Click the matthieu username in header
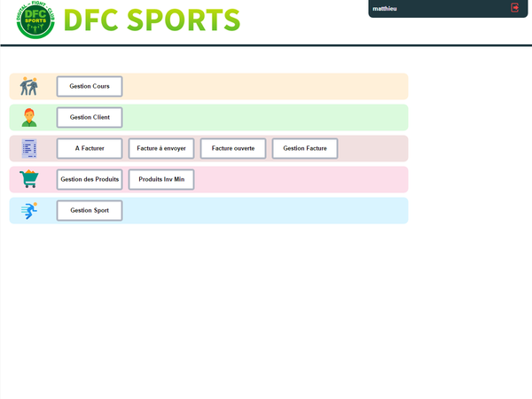 tap(385, 8)
